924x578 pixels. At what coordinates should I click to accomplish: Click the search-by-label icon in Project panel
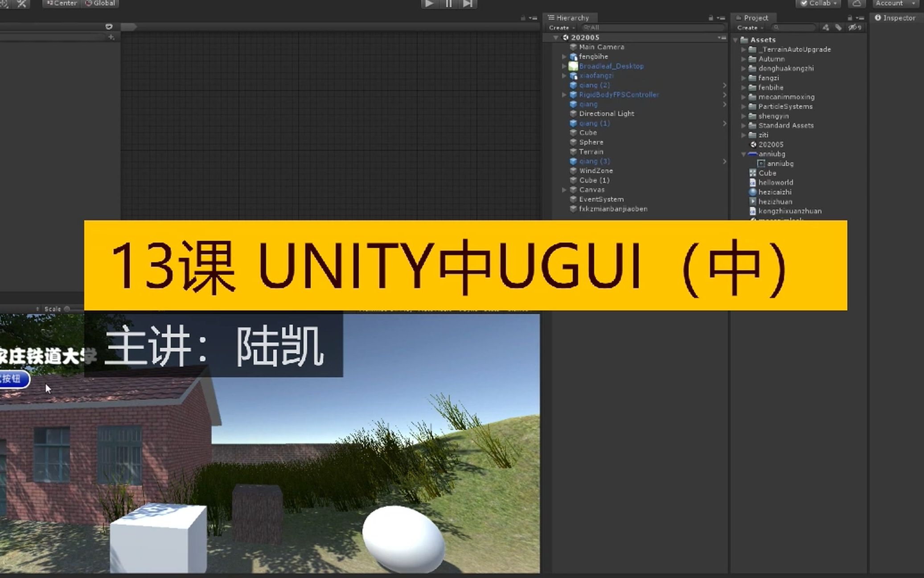click(838, 27)
